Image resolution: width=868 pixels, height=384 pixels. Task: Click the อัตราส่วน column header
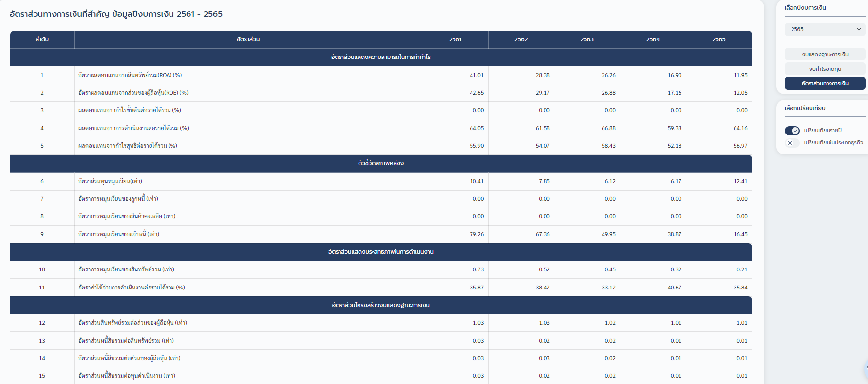pyautogui.click(x=248, y=39)
